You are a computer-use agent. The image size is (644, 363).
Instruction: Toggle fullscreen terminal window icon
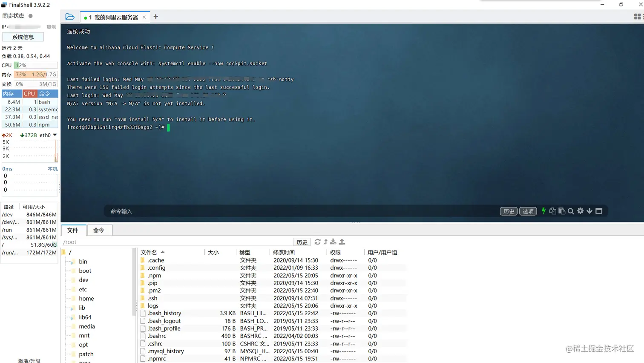[x=599, y=211]
